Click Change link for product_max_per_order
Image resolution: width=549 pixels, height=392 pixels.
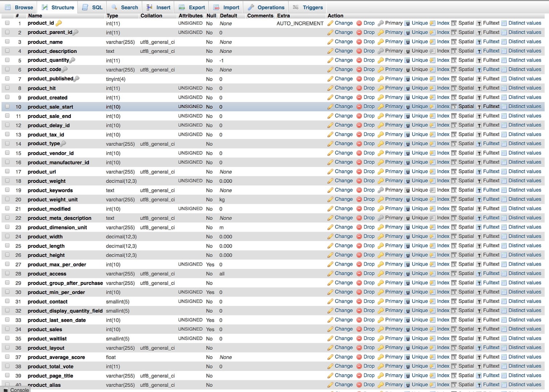tap(343, 264)
